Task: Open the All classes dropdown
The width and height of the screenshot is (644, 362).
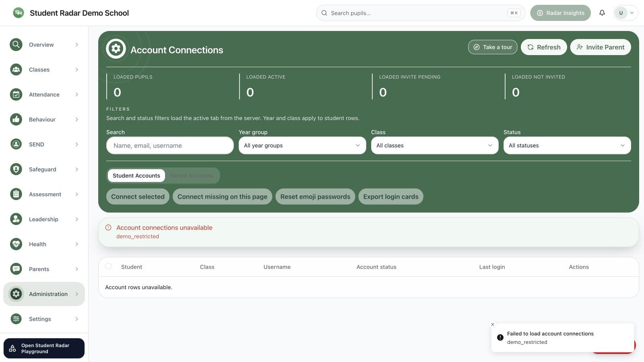Action: pos(435,146)
